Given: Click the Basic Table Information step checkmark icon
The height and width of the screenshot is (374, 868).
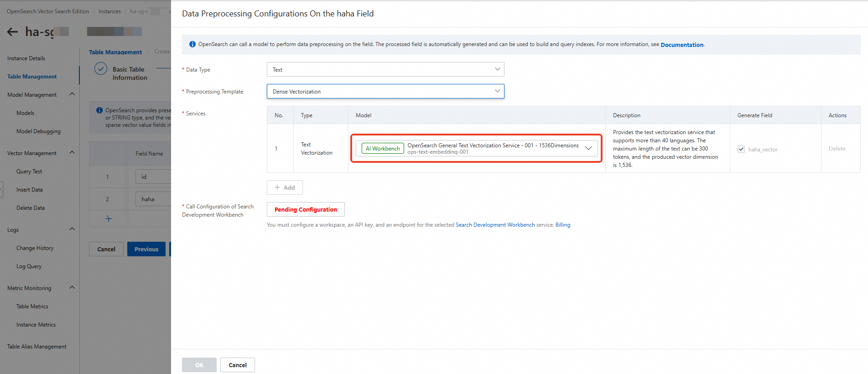Looking at the screenshot, I should tap(100, 69).
